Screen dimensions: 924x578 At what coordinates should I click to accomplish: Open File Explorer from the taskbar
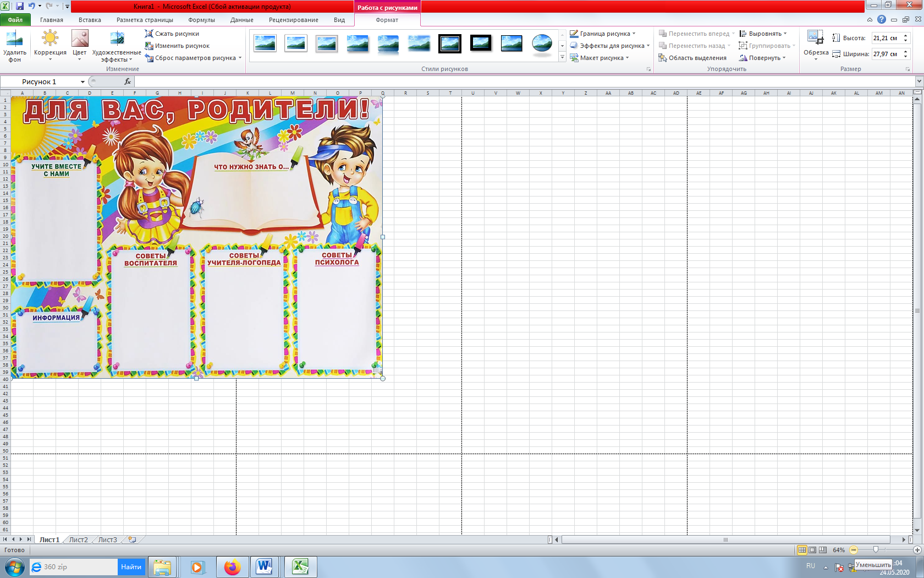[162, 567]
